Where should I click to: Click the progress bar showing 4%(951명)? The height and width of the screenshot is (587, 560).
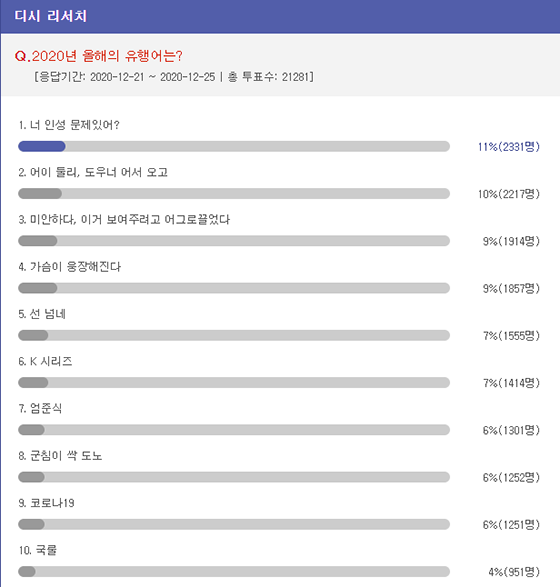[x=234, y=572]
